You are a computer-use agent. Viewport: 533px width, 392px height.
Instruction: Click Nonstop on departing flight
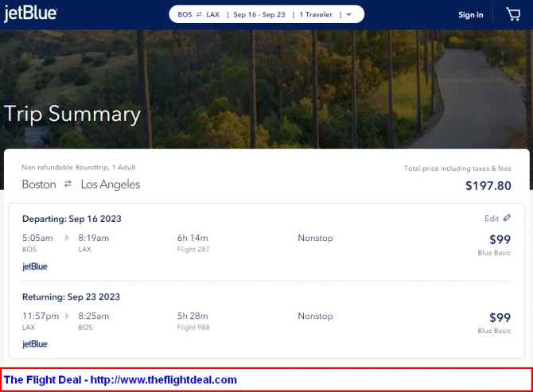pos(316,238)
